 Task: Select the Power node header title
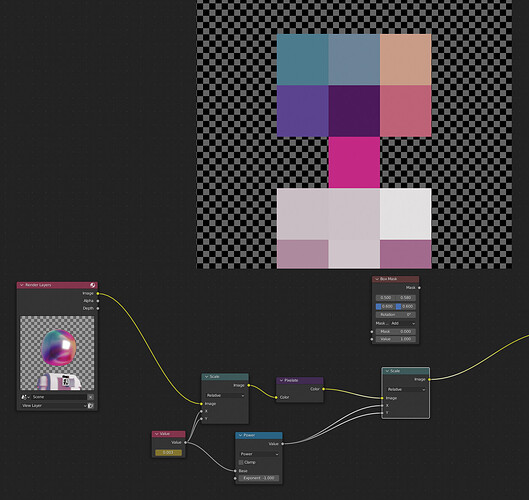click(x=249, y=435)
